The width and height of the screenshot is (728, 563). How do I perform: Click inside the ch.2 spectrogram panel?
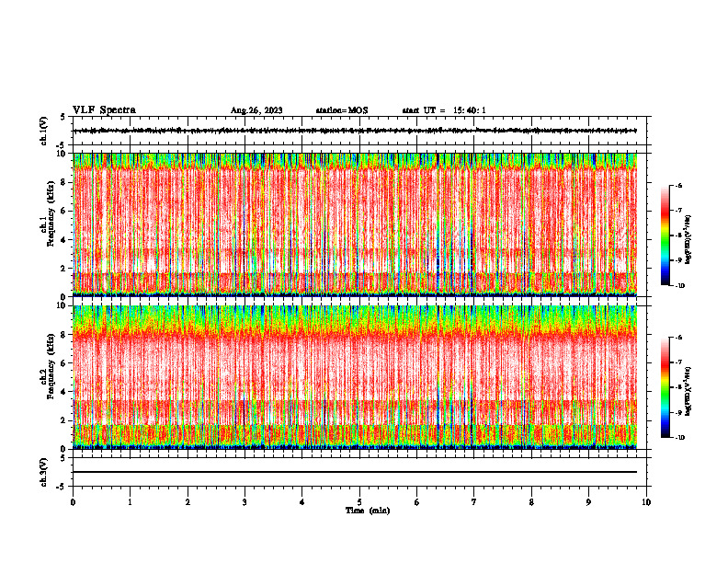point(355,377)
